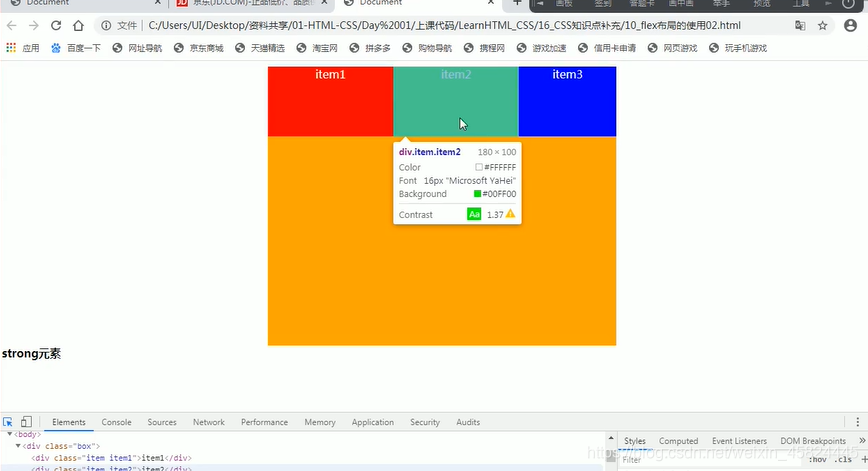Open the 淘宝网 bookmark
This screenshot has height=471, width=868.
(317, 48)
